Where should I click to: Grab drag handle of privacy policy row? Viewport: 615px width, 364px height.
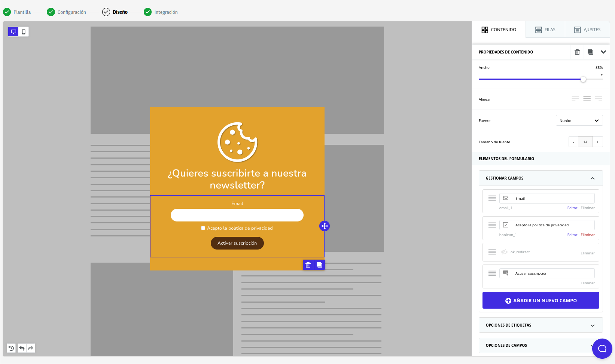tap(492, 225)
